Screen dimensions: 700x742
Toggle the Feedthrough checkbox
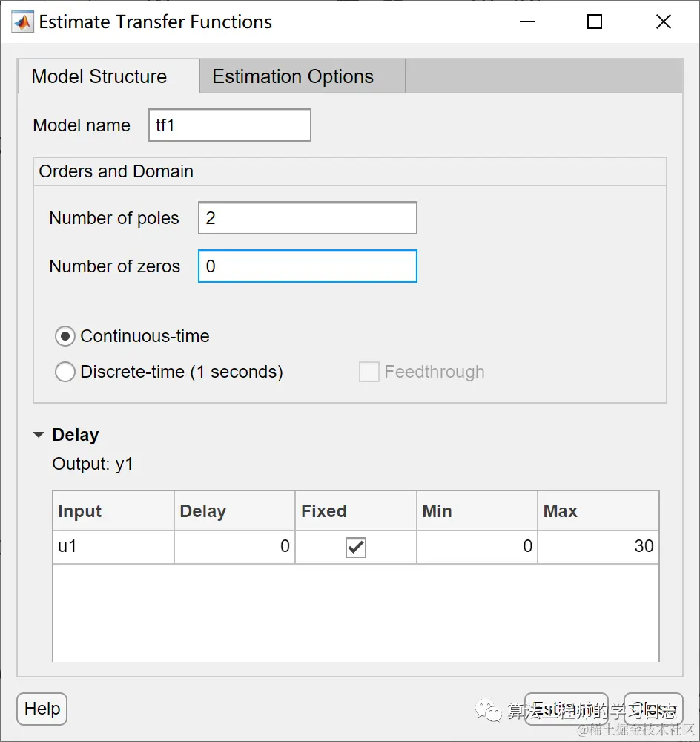369,372
